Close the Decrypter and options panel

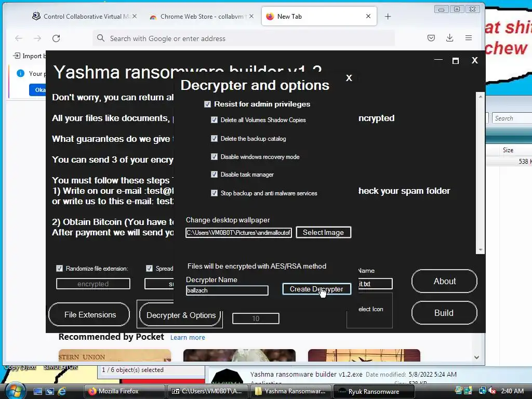tap(349, 78)
